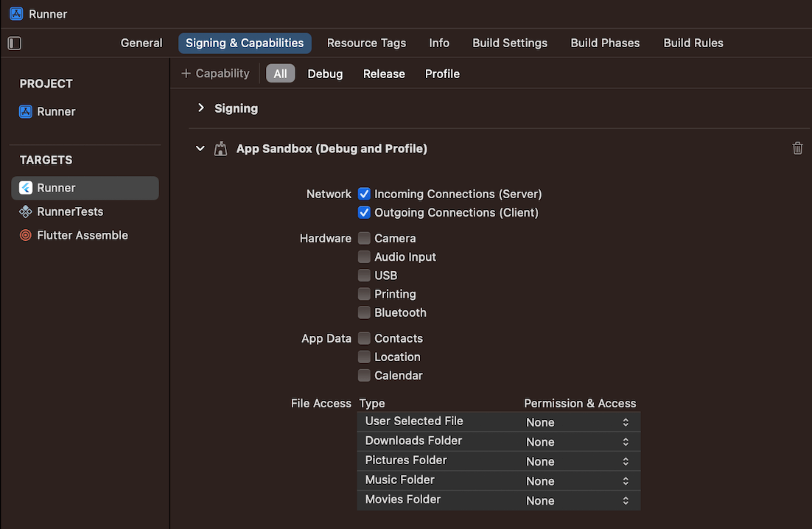This screenshot has width=812, height=529.
Task: Click the Movies Folder row label
Action: [402, 500]
